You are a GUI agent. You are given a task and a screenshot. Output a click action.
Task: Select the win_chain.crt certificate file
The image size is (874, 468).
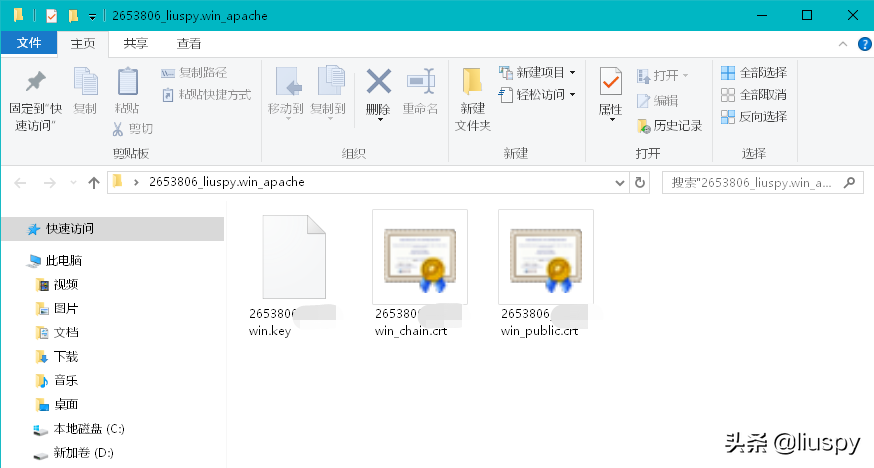[x=419, y=257]
